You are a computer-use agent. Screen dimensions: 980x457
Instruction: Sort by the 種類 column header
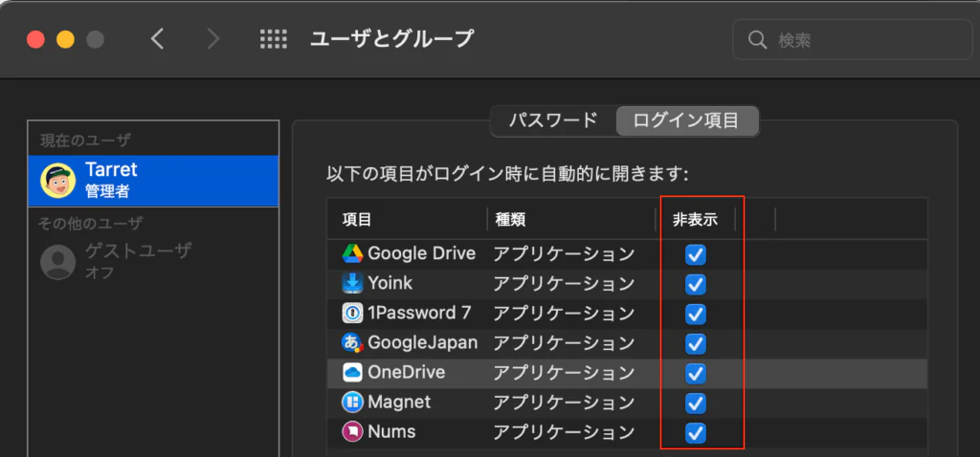click(570, 220)
